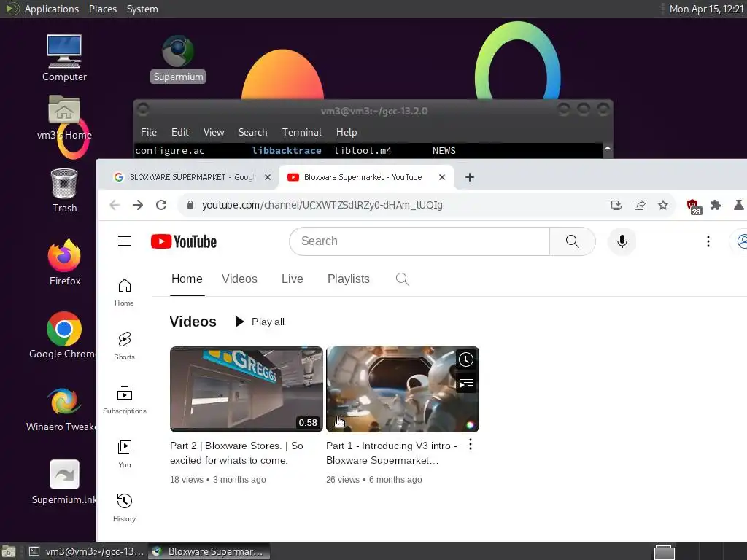Click the clock in the top panel
Screen dimensions: 747x560
(x=706, y=9)
